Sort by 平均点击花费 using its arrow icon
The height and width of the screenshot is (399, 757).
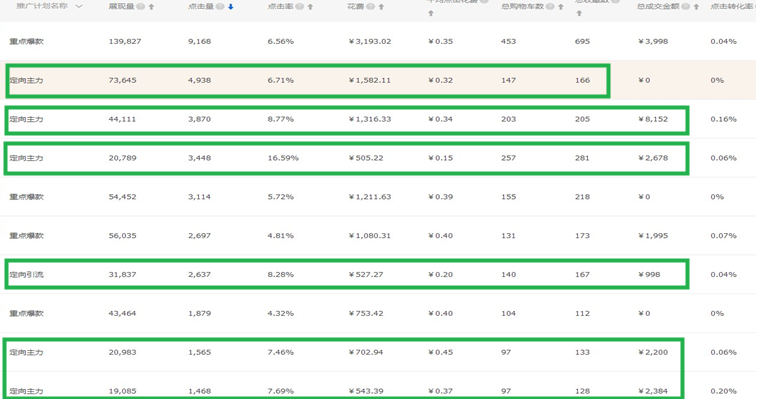[x=431, y=14]
